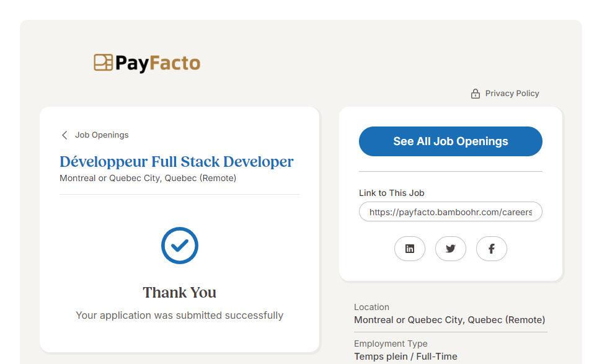Share job on Facebook
This screenshot has width=602, height=364.
(491, 249)
